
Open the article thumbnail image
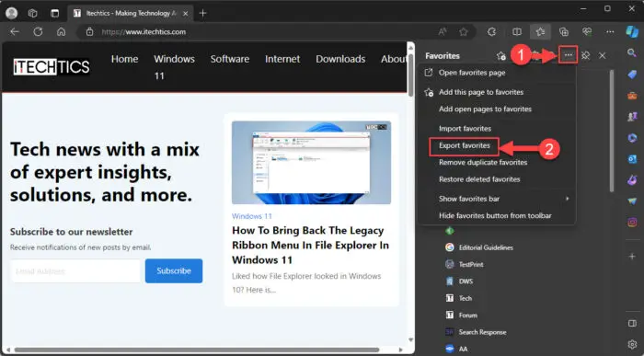coord(311,163)
